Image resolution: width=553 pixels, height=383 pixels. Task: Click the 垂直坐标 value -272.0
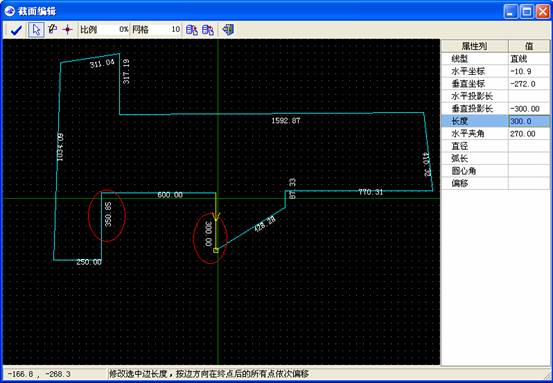[529, 84]
